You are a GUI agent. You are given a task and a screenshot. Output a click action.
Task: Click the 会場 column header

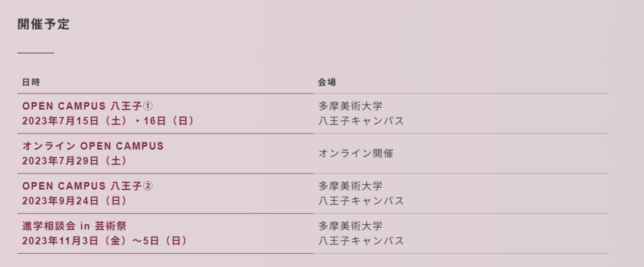point(327,82)
